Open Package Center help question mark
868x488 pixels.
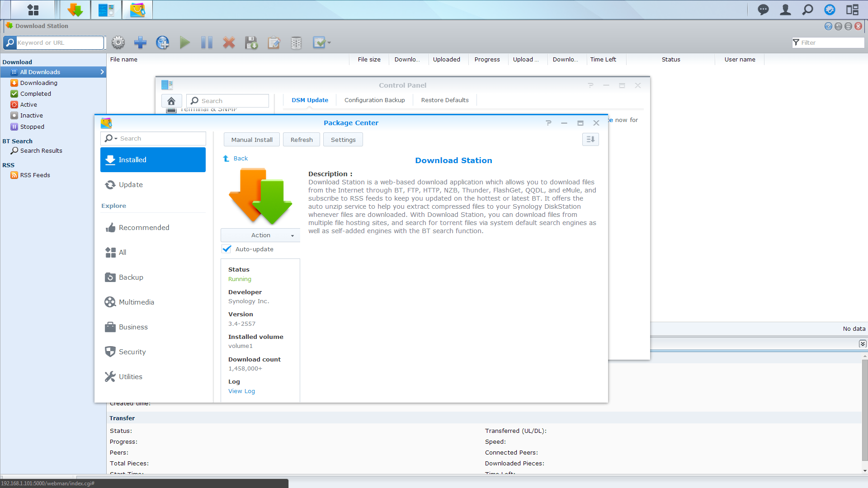pyautogui.click(x=548, y=123)
